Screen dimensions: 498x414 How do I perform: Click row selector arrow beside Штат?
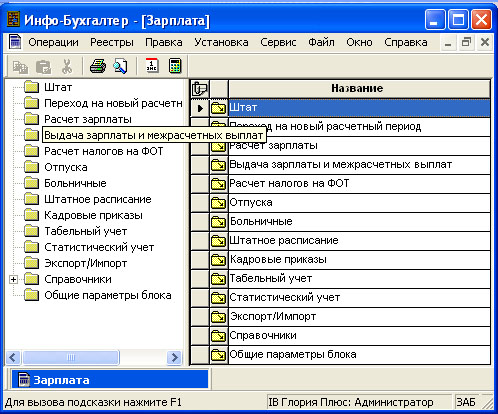(200, 108)
